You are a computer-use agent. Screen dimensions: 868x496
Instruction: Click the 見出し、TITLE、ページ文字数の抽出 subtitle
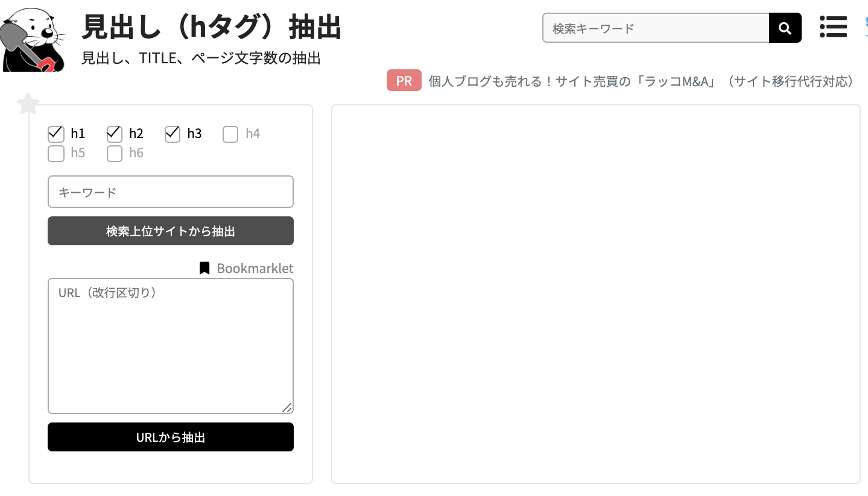(x=201, y=58)
